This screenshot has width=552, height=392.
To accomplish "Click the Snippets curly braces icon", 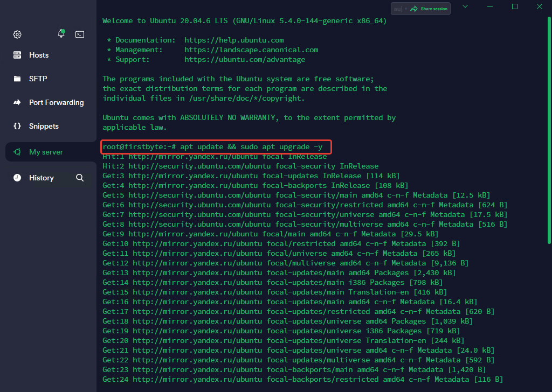I will (17, 126).
